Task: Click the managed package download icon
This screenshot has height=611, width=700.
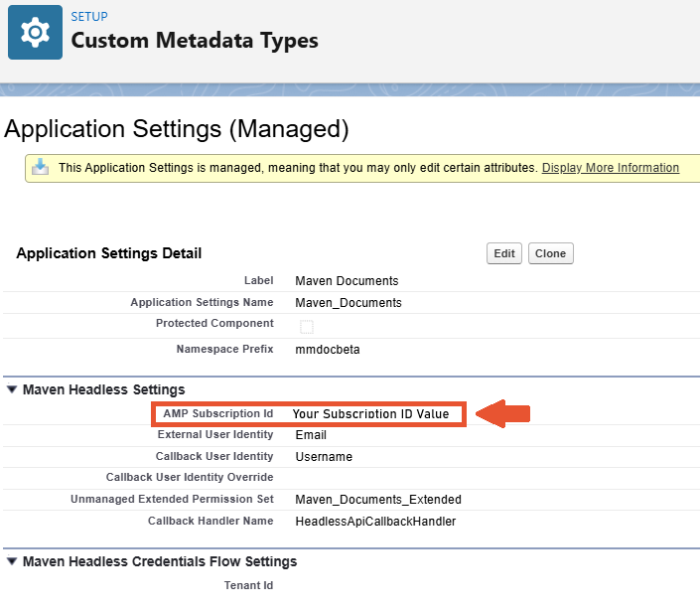Action: pyautogui.click(x=40, y=167)
